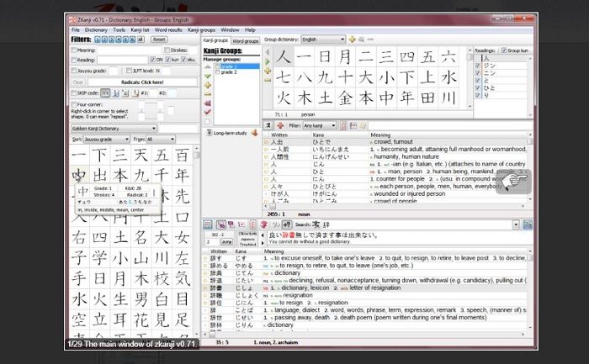Click blue icon at right of search bar

coord(528,224)
